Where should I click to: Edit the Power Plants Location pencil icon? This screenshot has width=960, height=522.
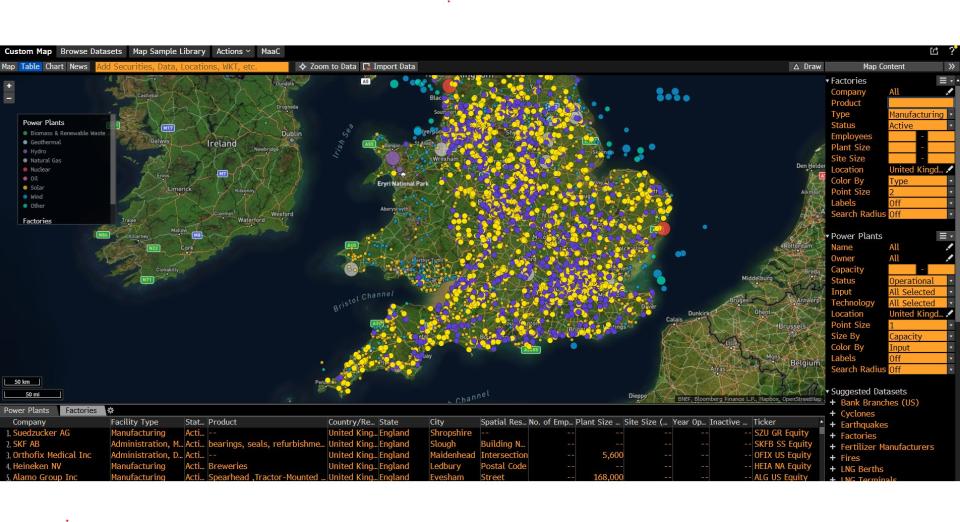tap(950, 314)
